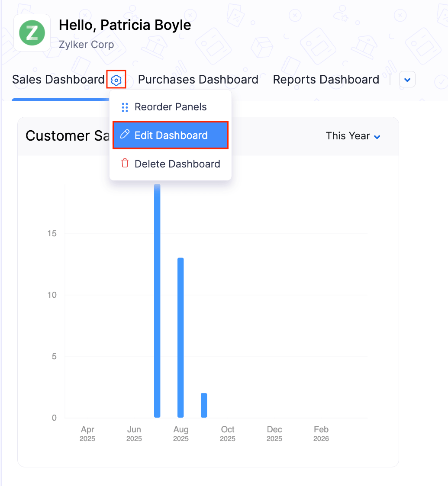448x486 pixels.
Task: Click the Zylker Corp logo
Action: (x=32, y=32)
